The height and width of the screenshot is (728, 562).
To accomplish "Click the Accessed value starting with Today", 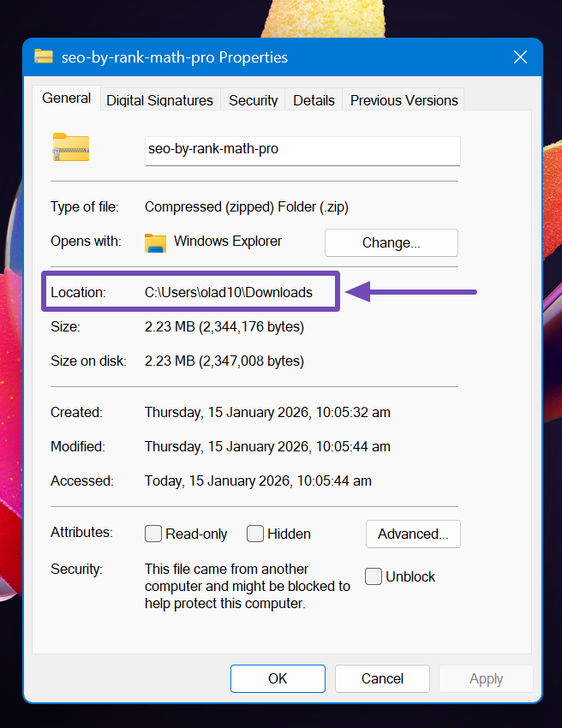I will click(258, 480).
